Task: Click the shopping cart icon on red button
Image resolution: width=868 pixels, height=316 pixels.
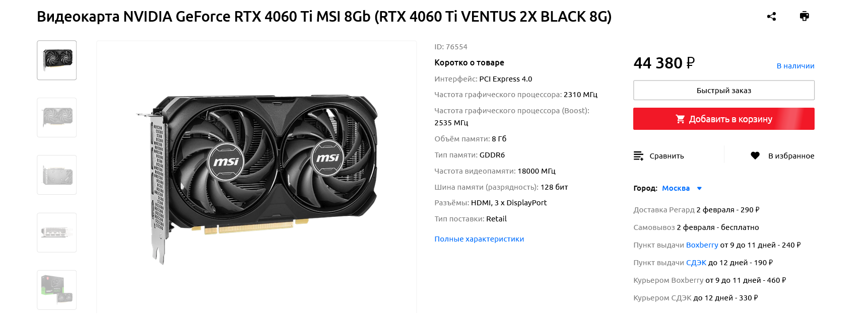Action: click(x=680, y=119)
